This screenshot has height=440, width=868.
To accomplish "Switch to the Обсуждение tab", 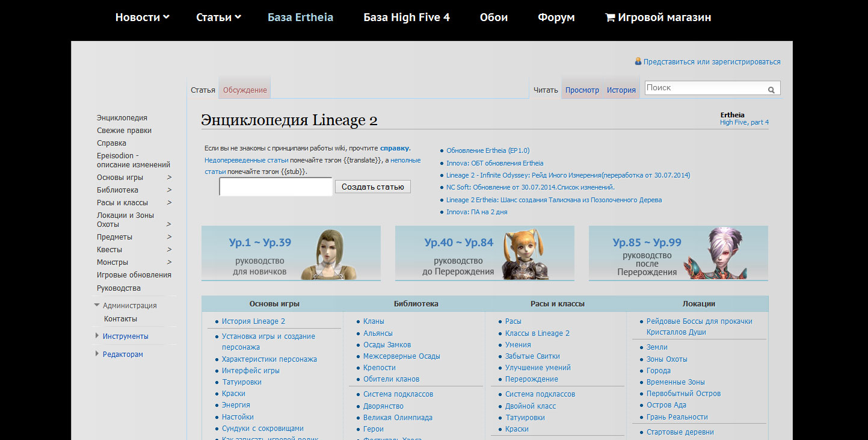I will click(245, 90).
